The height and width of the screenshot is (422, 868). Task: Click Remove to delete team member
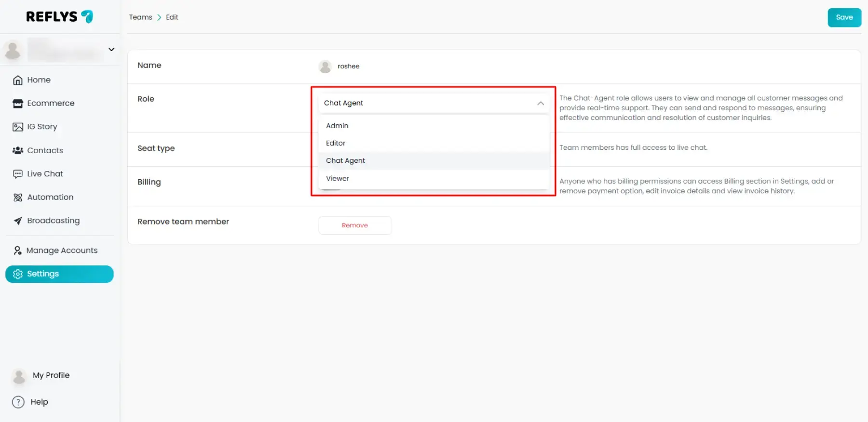click(355, 225)
